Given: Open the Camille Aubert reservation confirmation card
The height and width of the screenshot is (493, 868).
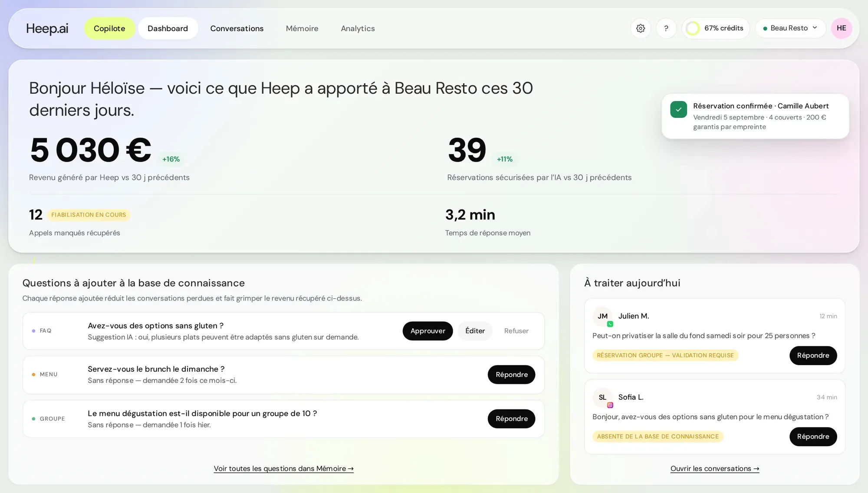Looking at the screenshot, I should coord(755,116).
